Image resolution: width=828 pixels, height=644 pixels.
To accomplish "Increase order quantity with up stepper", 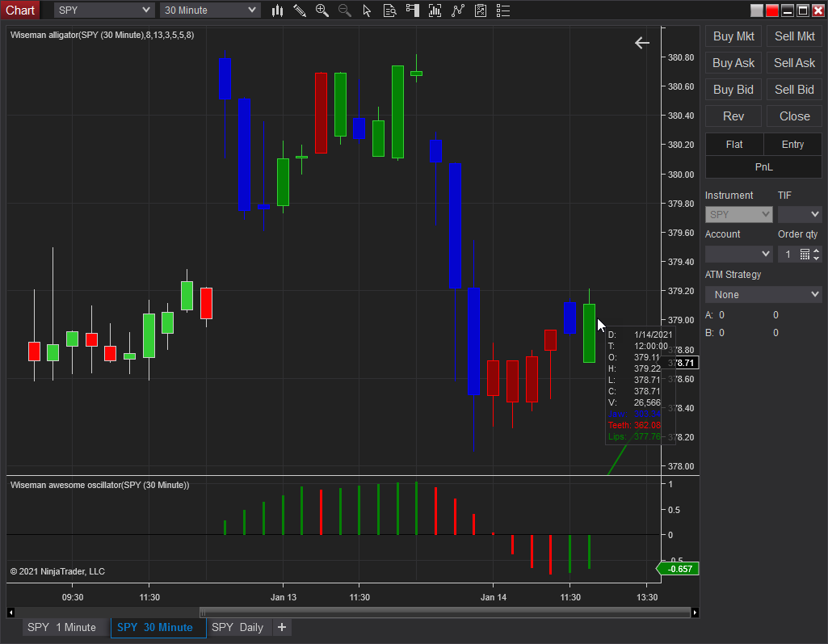I will (x=817, y=251).
